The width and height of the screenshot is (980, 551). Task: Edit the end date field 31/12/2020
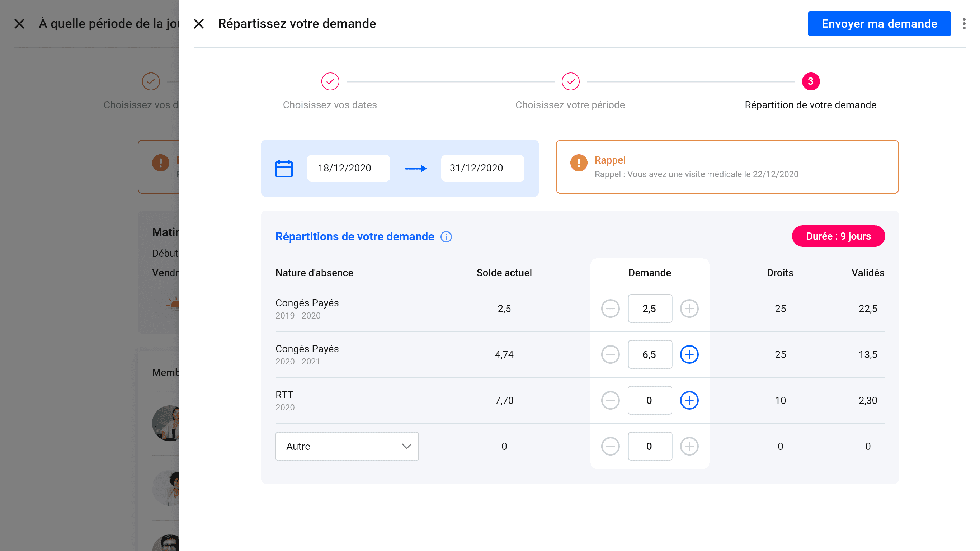click(482, 168)
